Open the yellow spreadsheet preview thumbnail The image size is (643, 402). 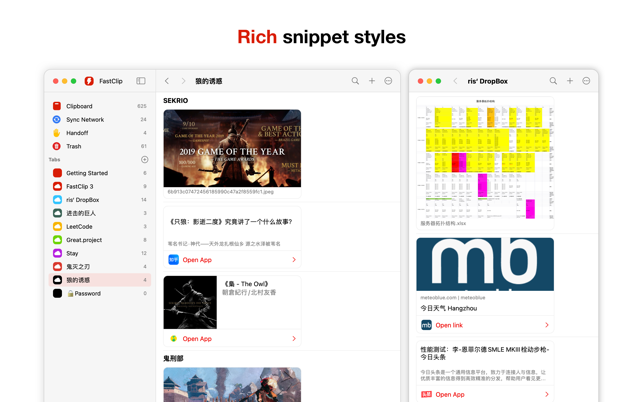pos(485,159)
